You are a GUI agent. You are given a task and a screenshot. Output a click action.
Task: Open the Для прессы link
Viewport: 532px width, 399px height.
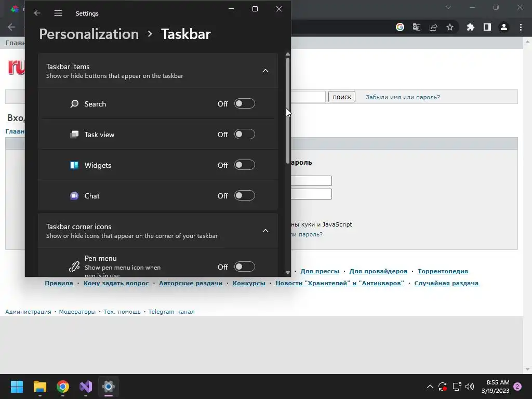(320, 271)
